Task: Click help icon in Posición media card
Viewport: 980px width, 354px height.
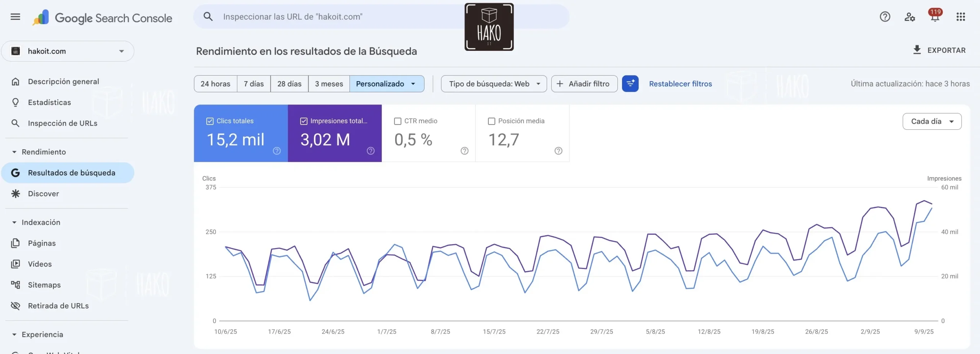Action: click(558, 151)
